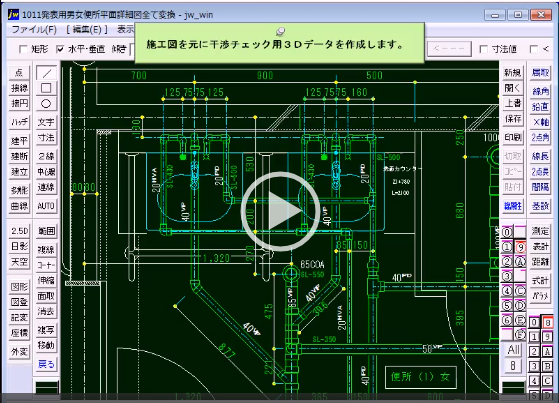Toggle the 矩形 checkbox
The height and width of the screenshot is (403, 559).
[x=23, y=49]
